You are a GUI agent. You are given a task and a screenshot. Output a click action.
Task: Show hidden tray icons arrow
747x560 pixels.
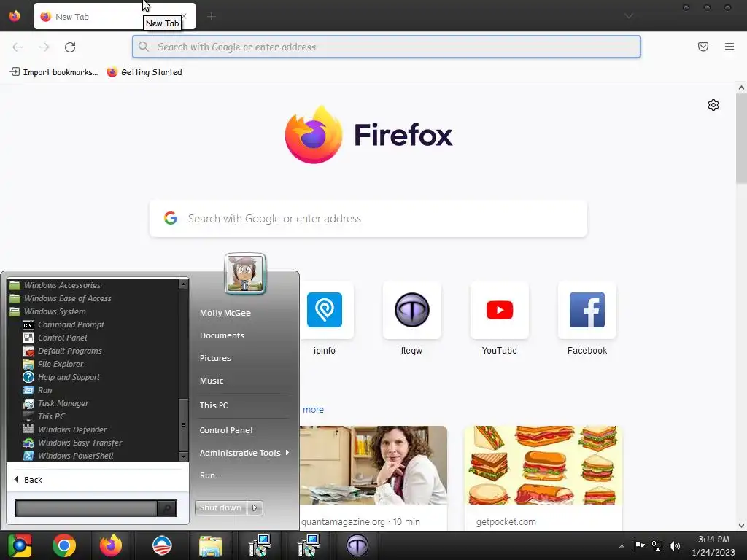coord(622,546)
